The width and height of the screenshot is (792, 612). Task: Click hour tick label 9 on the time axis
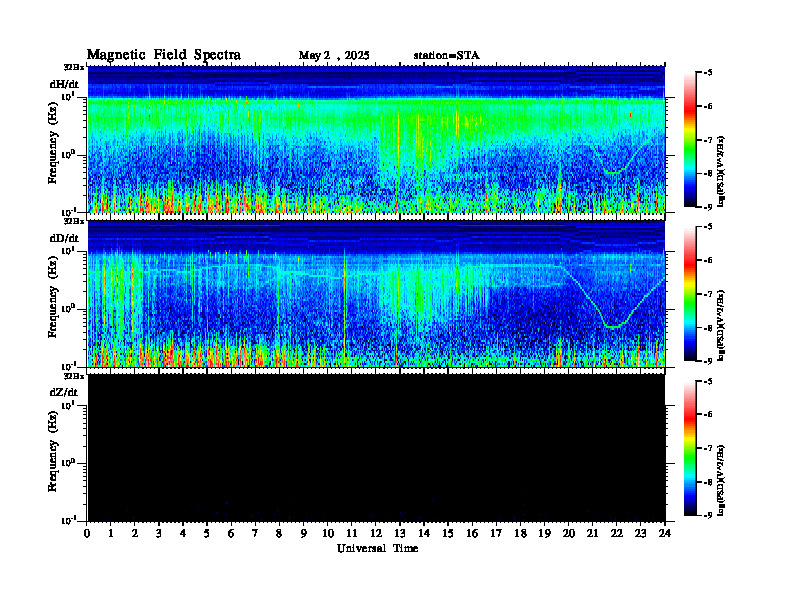coord(304,534)
